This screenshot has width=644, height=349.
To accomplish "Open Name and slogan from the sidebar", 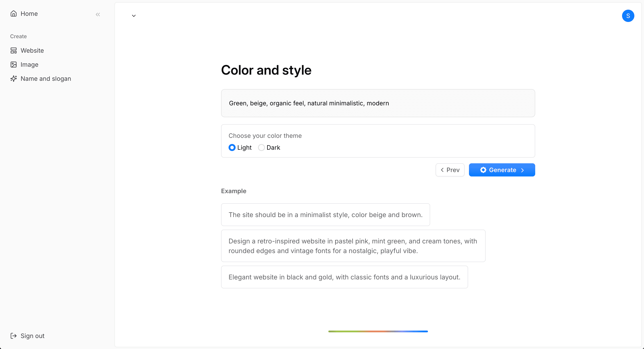I will tap(46, 78).
